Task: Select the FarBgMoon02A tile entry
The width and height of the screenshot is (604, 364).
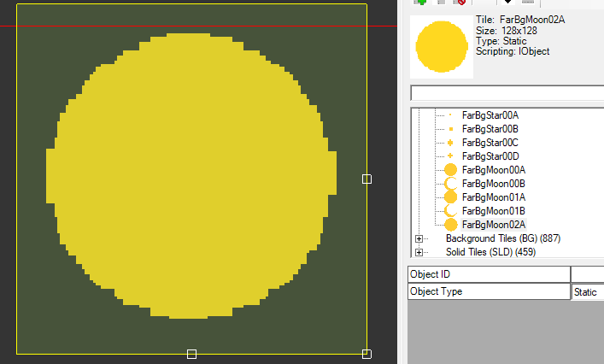Action: [x=493, y=224]
